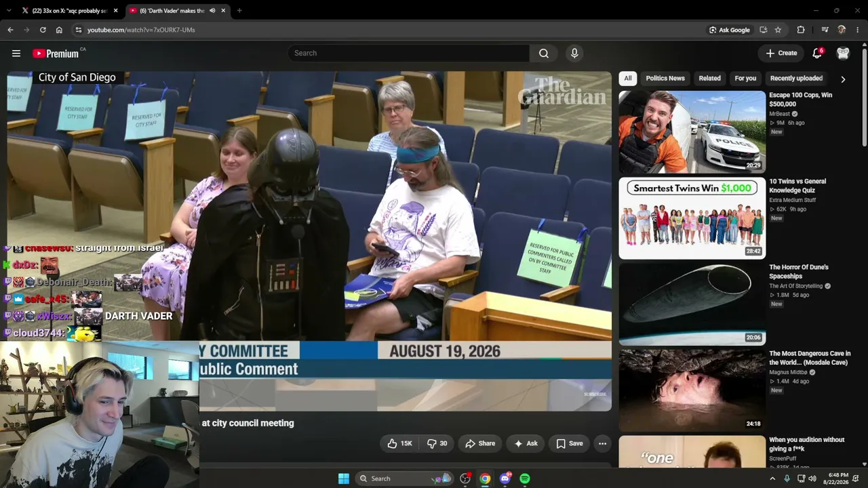Open the Chrome media controls icon
This screenshot has height=488, width=868.
coord(825,30)
